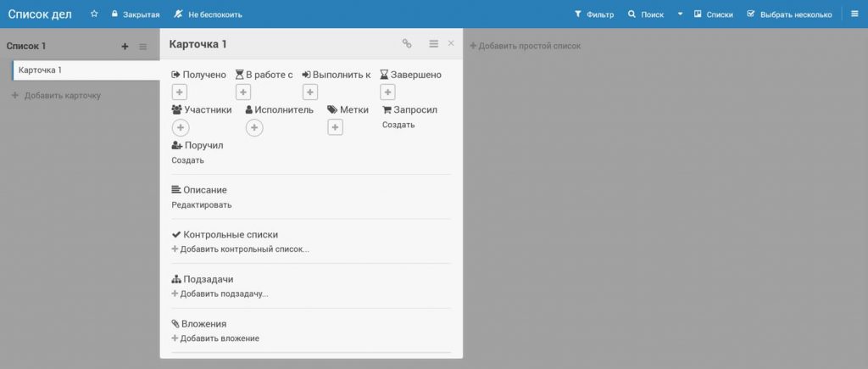
Task: Click the Запросил label with cart icon
Action: coord(409,109)
